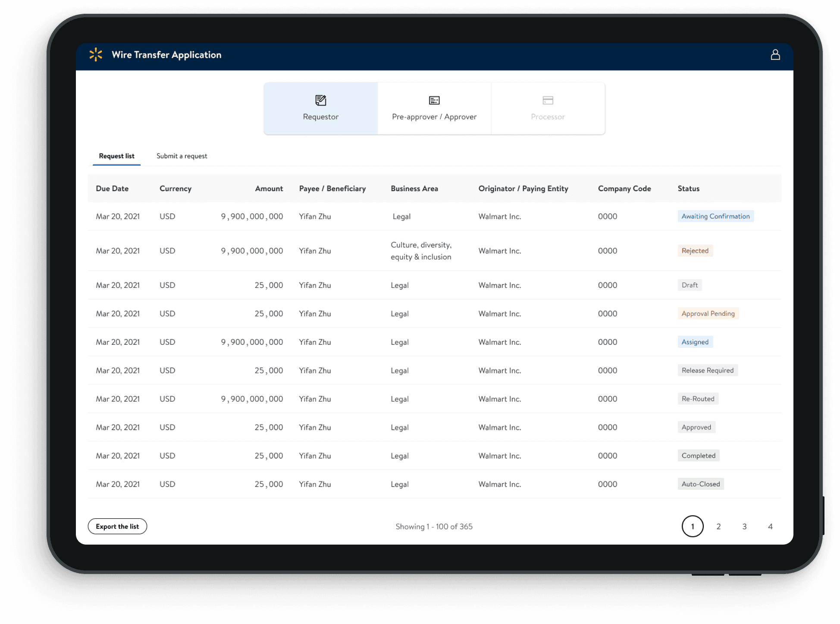Click the Requestor edit-note icon

pos(320,101)
